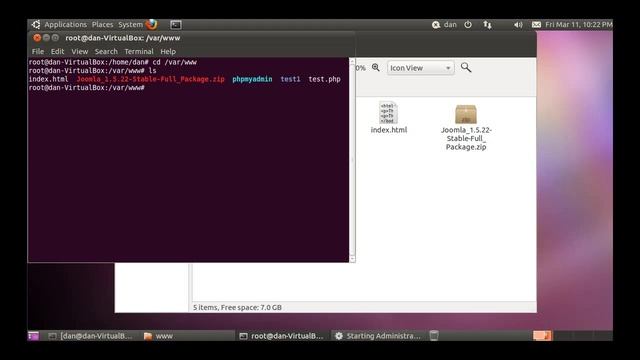Open the clock showing Fri Mar 11

coord(579,24)
